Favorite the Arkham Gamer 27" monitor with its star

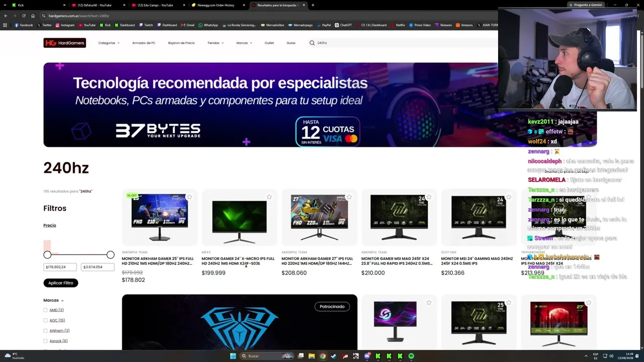click(x=349, y=197)
